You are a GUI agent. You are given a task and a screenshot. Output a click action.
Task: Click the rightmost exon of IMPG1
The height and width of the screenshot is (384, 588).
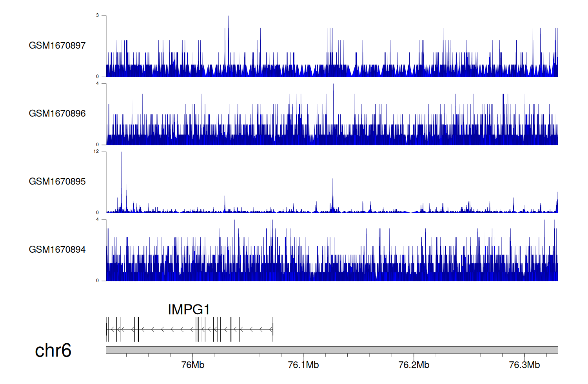273,329
